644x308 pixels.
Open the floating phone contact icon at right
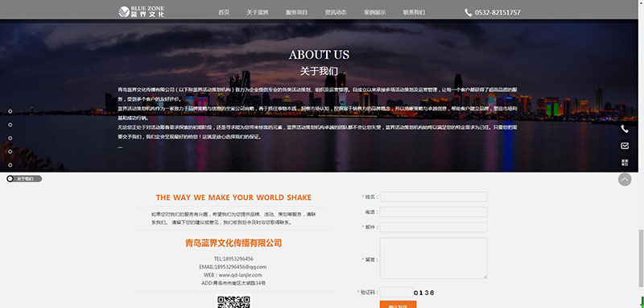[625, 129]
